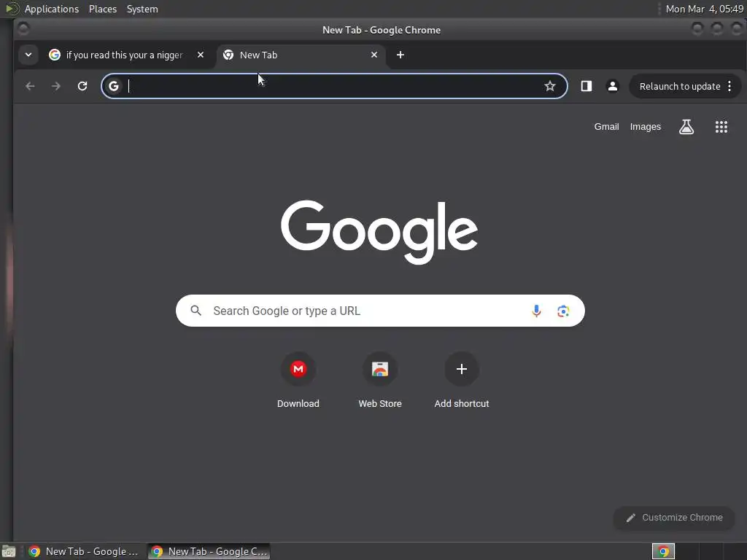Viewport: 747px width, 560px height.
Task: Open the System menu
Action: click(142, 9)
